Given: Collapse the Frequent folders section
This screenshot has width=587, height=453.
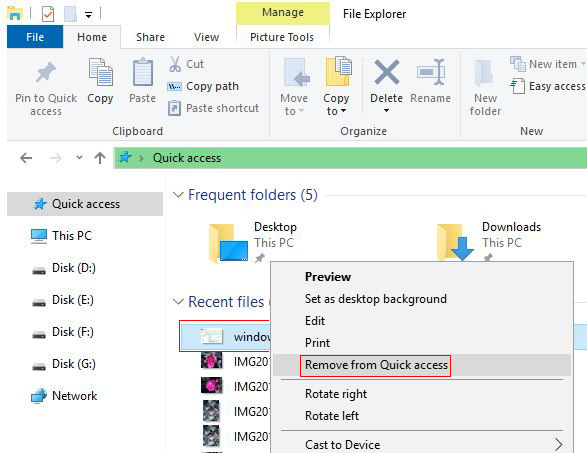Looking at the screenshot, I should coord(177,195).
